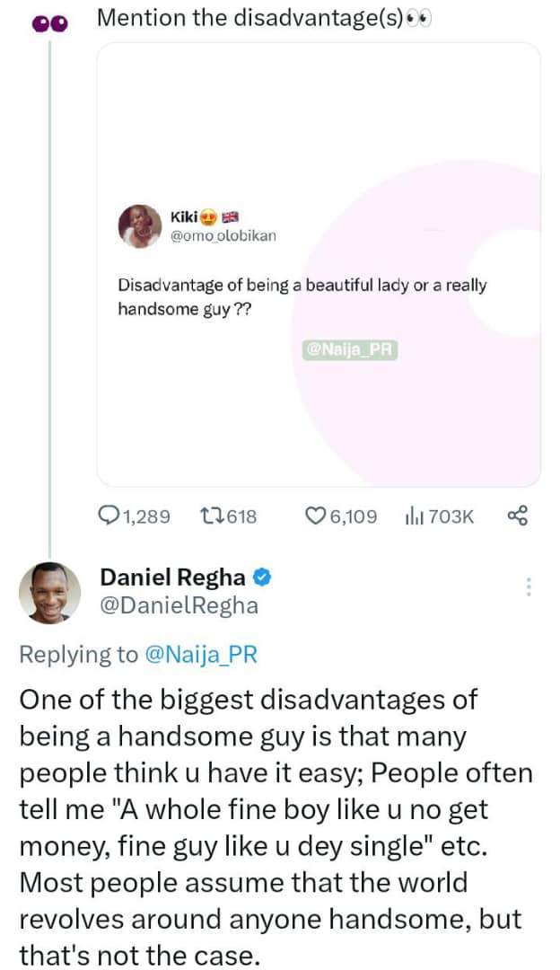Click the purple eyes avatar at the top

click(49, 23)
